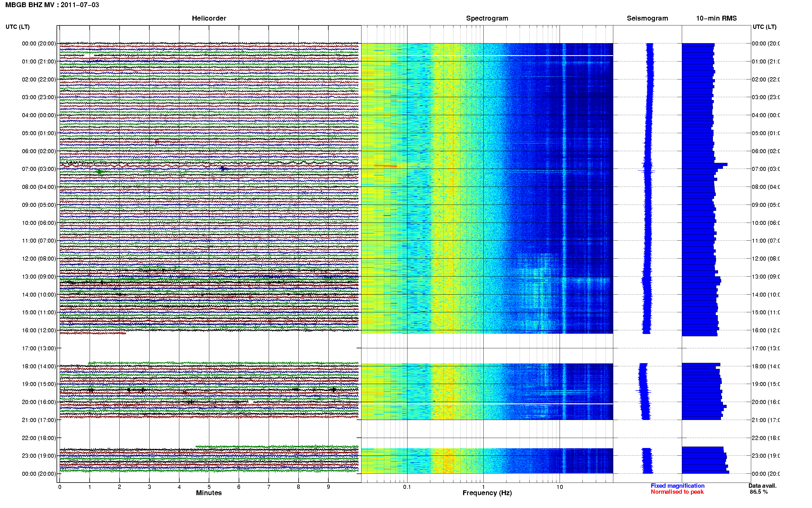Click the Helicorder panel title
Screen dimensions: 812x508
(209, 18)
